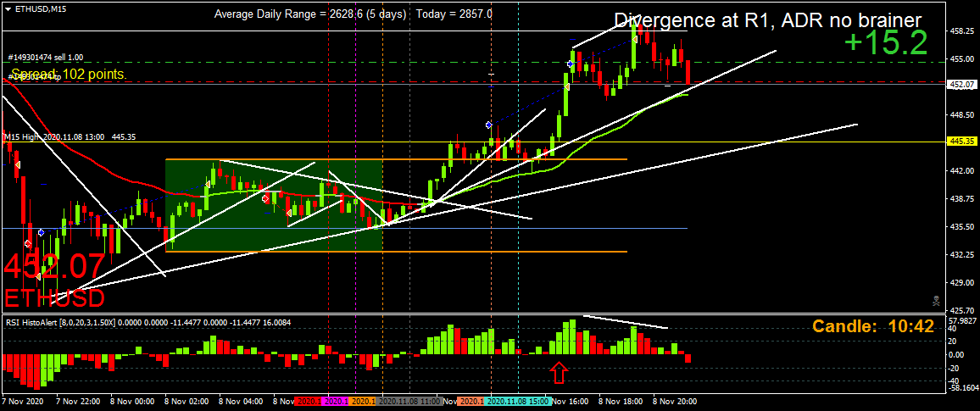Image resolution: width=980 pixels, height=411 pixels.
Task: Click the '7 Nov 2020' time axis label
Action: click(x=22, y=401)
